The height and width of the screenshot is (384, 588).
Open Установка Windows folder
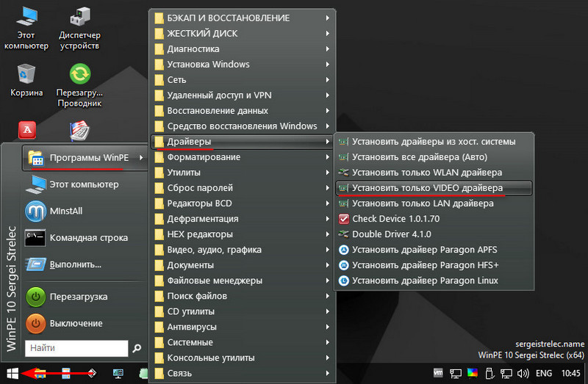point(243,65)
